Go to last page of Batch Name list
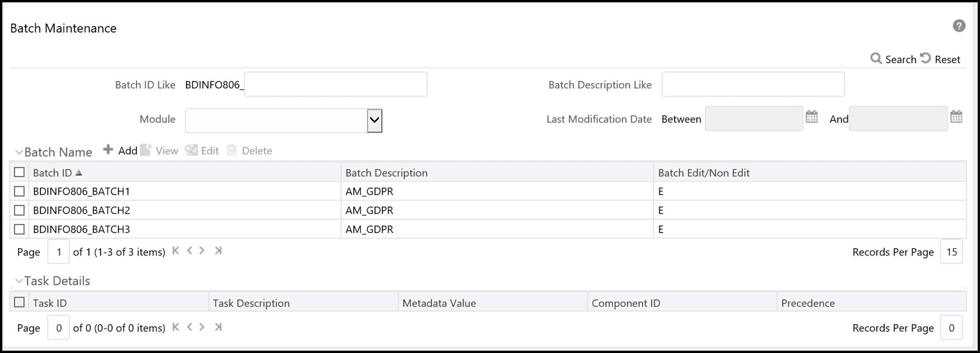980x353 pixels. pos(218,250)
